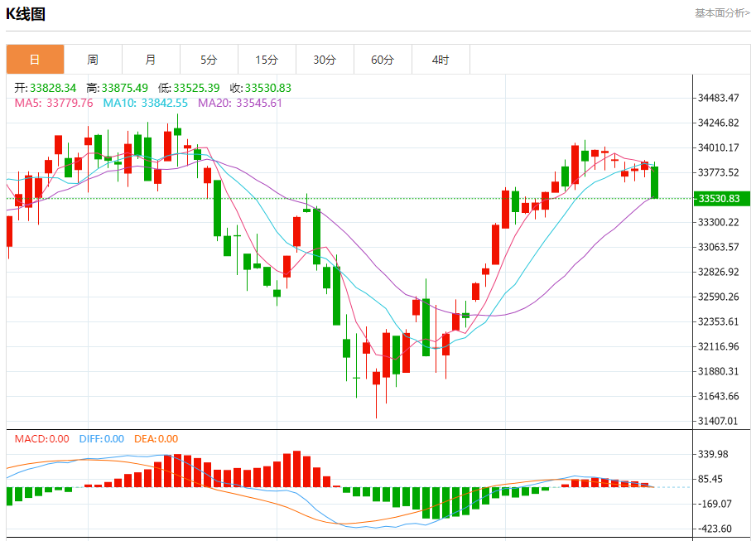Click the 34483.47 price axis label

719,98
